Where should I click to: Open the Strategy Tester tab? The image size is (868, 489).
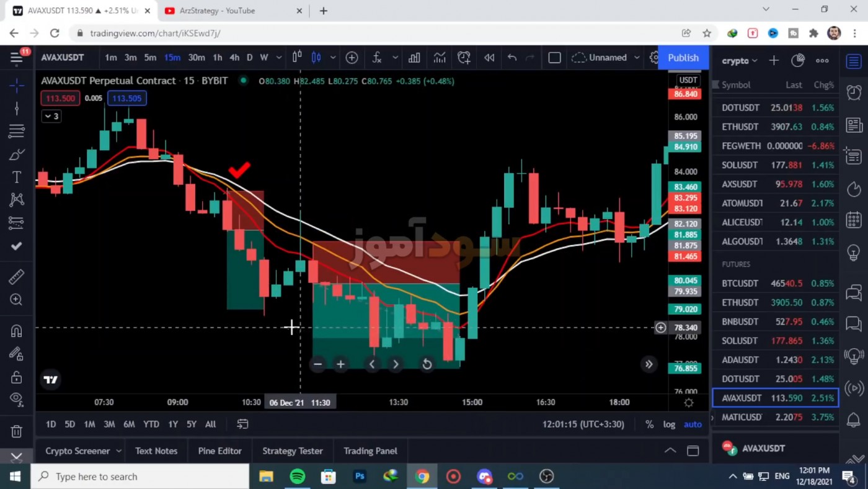tap(293, 451)
